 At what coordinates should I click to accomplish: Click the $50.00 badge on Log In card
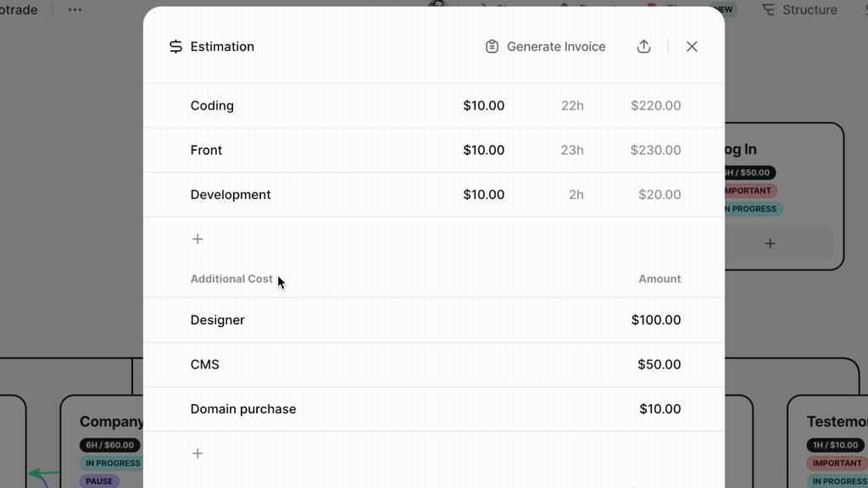click(x=749, y=173)
